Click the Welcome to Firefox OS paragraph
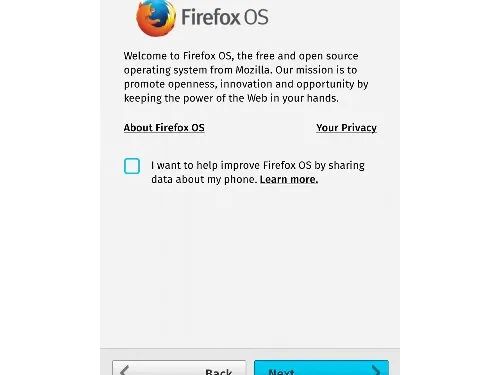The height and width of the screenshot is (375, 500). [246, 77]
